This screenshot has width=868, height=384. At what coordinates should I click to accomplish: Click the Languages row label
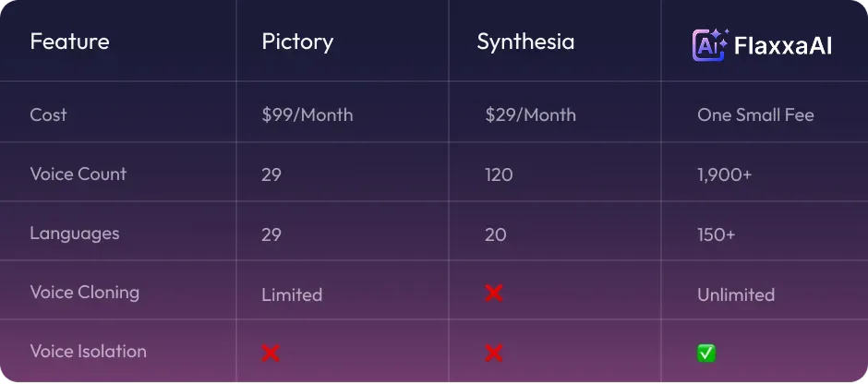pos(75,234)
